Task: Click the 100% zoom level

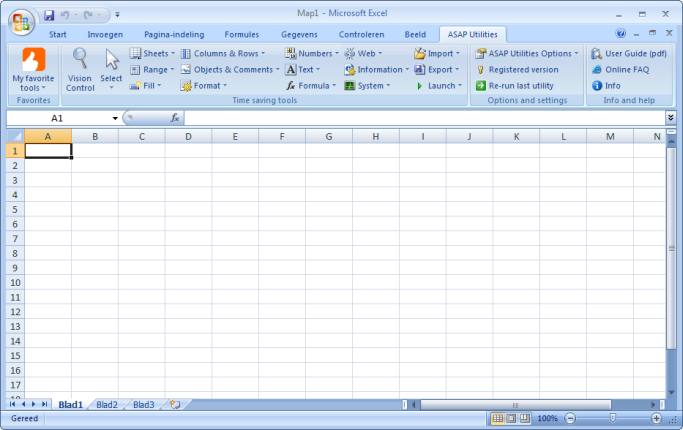Action: 547,419
